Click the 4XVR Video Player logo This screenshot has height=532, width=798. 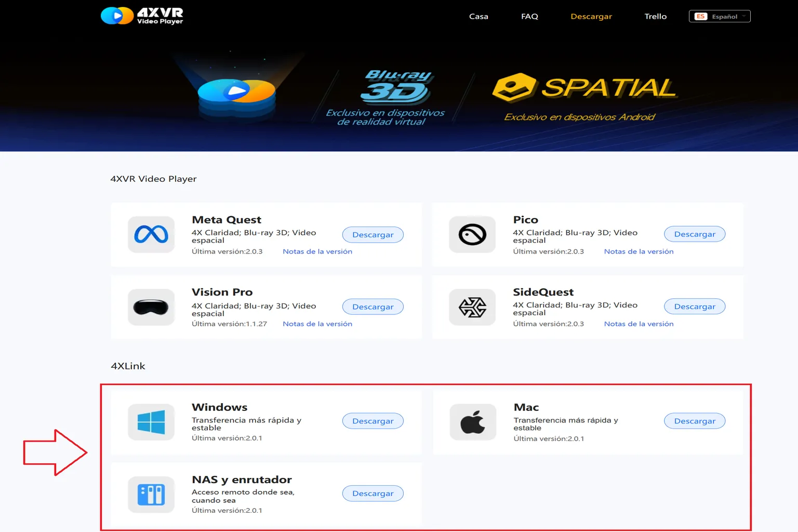pos(142,16)
